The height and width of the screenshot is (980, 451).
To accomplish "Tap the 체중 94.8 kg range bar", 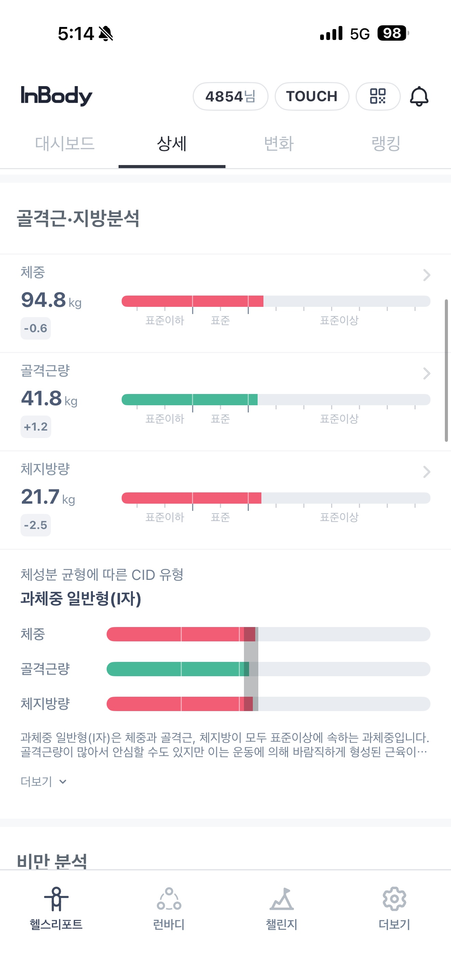I will pos(276,301).
